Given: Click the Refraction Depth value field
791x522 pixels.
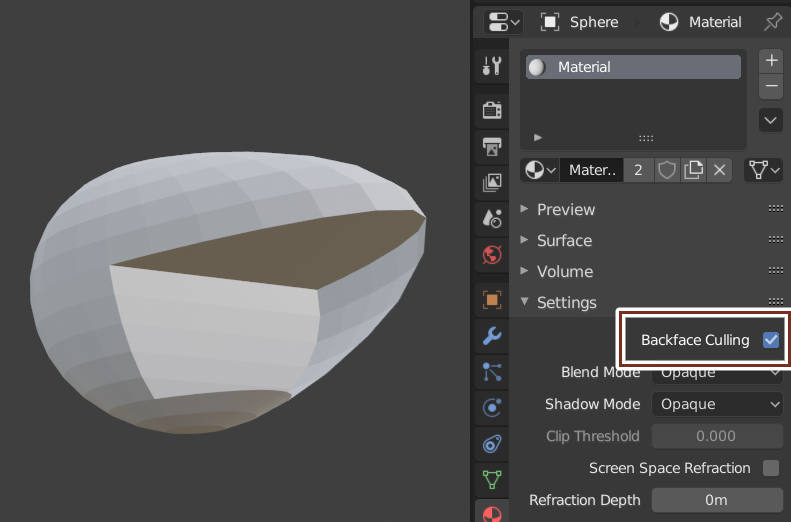Looking at the screenshot, I should [x=717, y=500].
